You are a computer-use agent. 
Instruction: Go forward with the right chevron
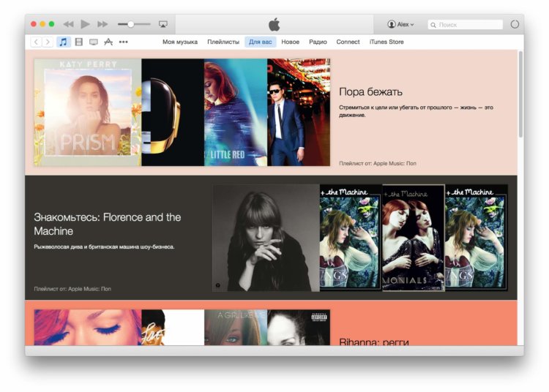(x=48, y=42)
